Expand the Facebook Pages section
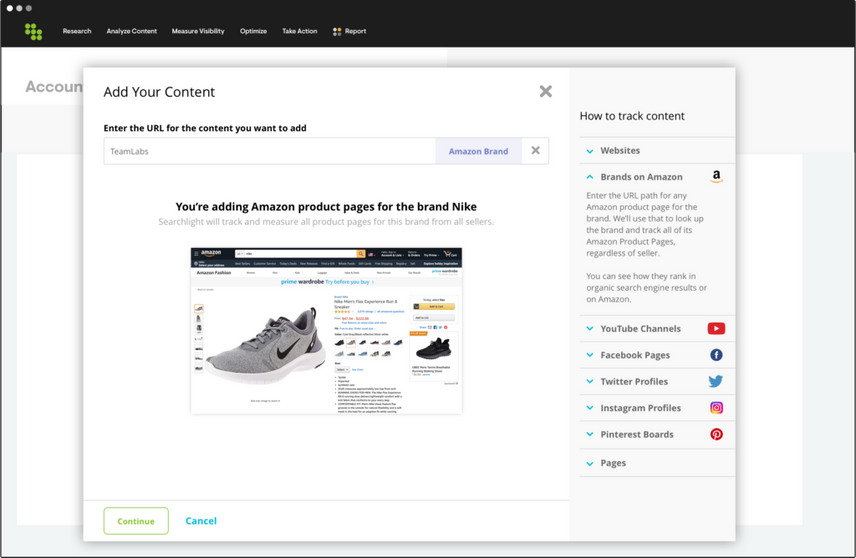The height and width of the screenshot is (558, 856). (x=590, y=355)
